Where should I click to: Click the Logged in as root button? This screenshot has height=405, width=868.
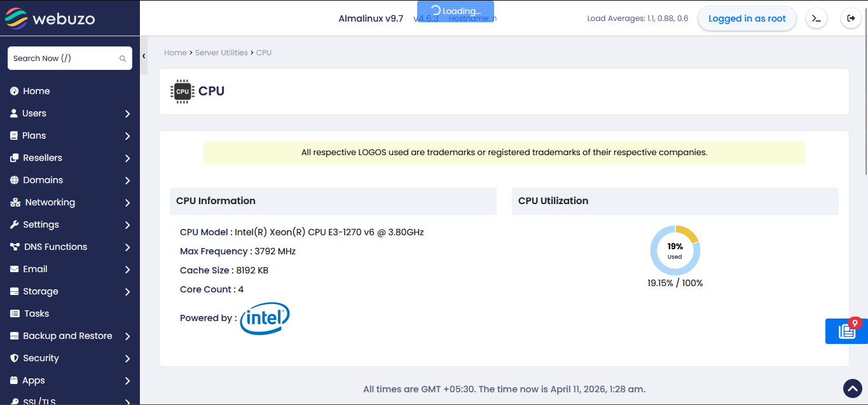click(747, 18)
